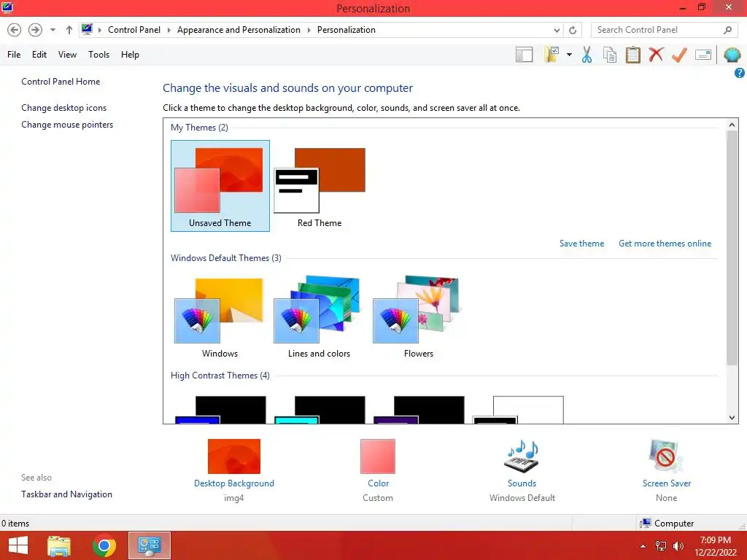Screen dimensions: 747x560
Task: Click the theme list scrollbar thumb
Action: pyautogui.click(x=732, y=248)
